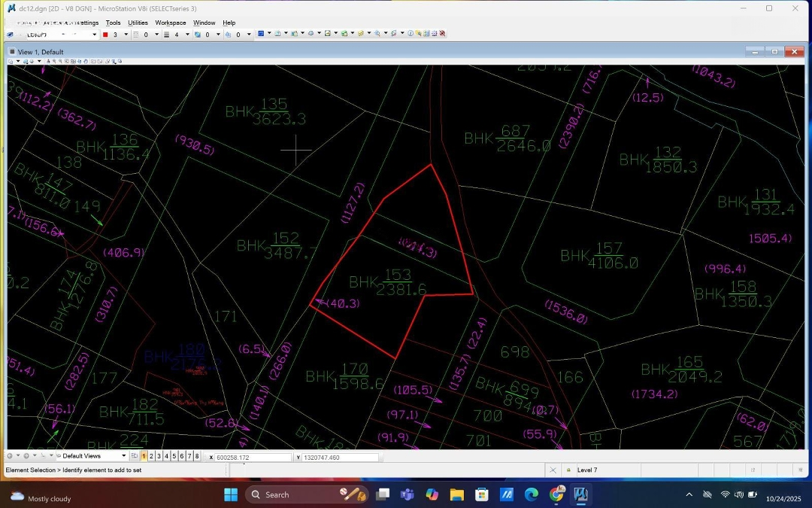812x508 pixels.
Task: Click the red active color swatch
Action: click(105, 35)
